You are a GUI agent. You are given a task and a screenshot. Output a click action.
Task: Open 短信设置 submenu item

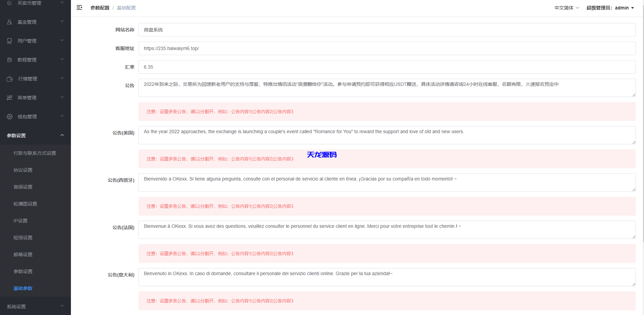tap(23, 238)
